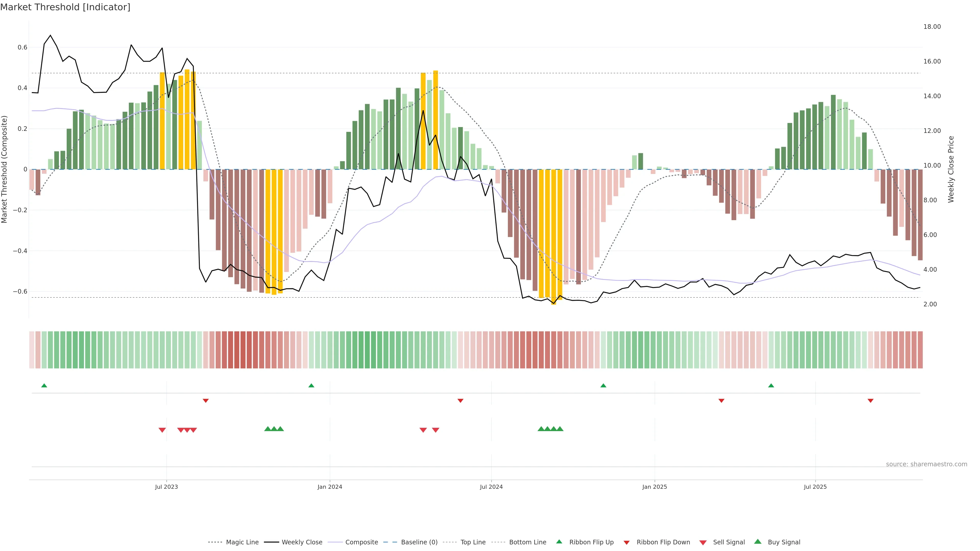Click the darkest red ribbon bar in heatmap strip
This screenshot has width=980, height=551.
pos(237,350)
